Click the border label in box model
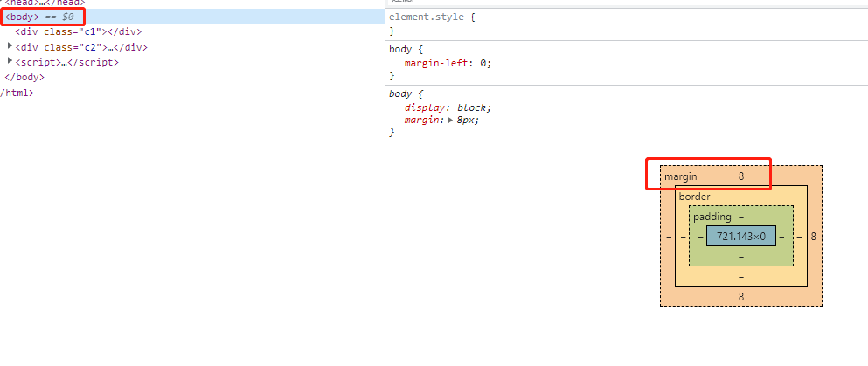The image size is (868, 366). pos(694,197)
